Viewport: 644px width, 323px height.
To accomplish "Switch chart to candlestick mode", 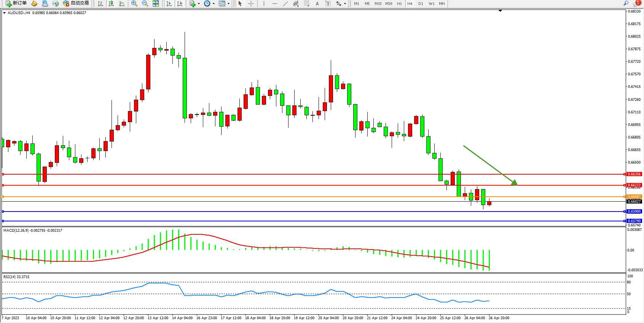I will [111, 3].
